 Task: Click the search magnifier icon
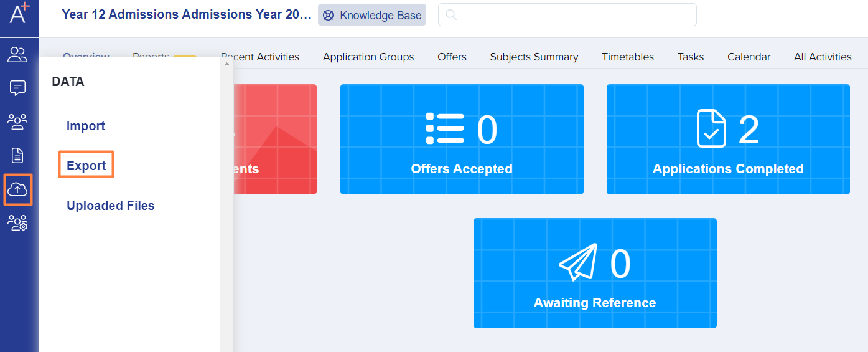451,15
